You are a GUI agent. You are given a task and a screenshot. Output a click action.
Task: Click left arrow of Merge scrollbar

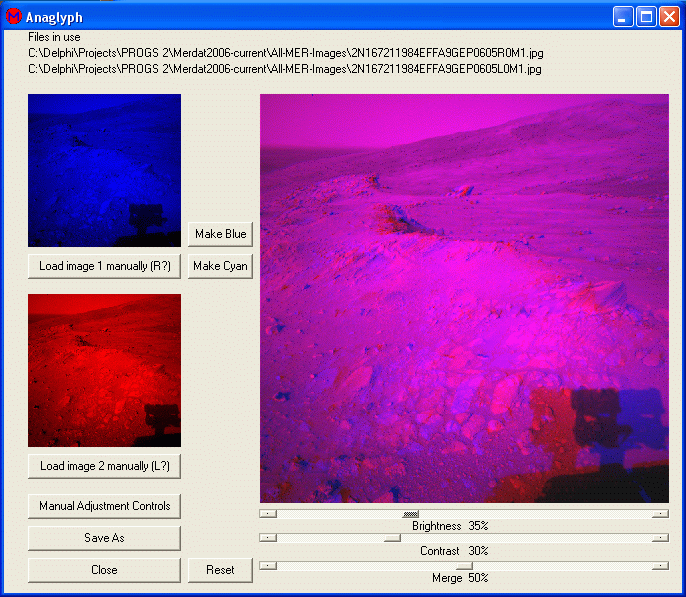point(268,566)
